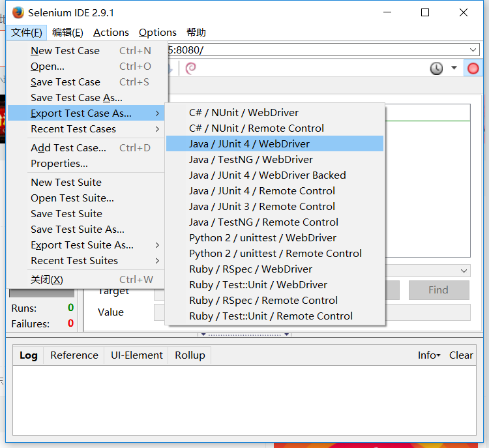Choose Open... from the file menu
The height and width of the screenshot is (448, 489).
click(87, 66)
